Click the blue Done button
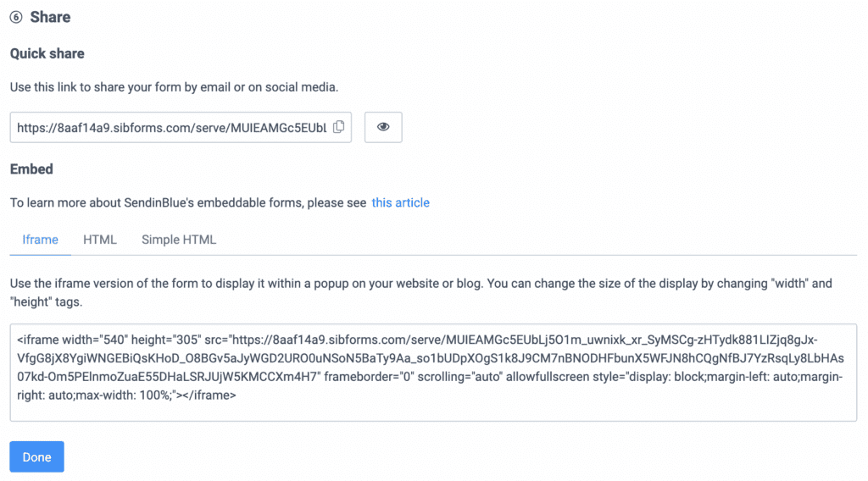 pyautogui.click(x=36, y=456)
